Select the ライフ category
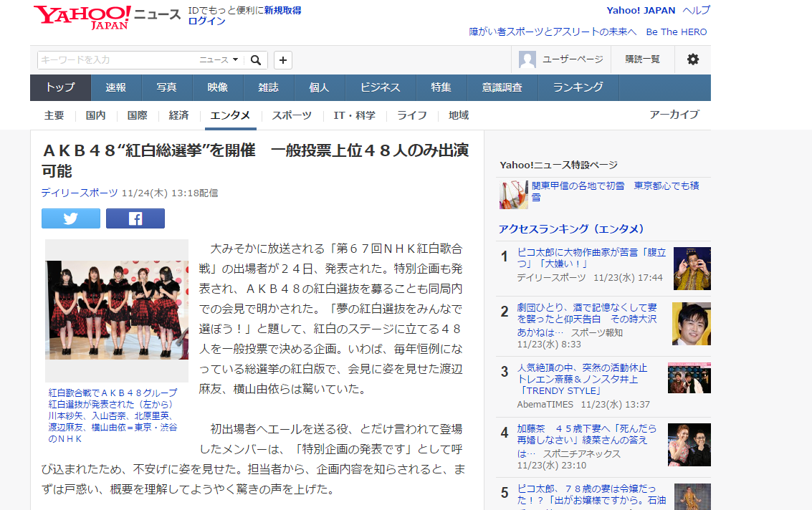812x510 pixels. 412,115
